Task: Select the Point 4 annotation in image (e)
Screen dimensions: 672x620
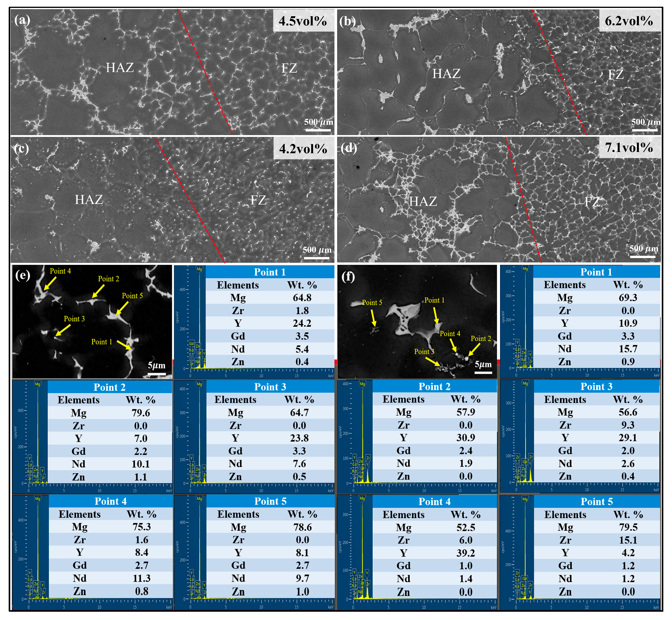Action: 60,271
